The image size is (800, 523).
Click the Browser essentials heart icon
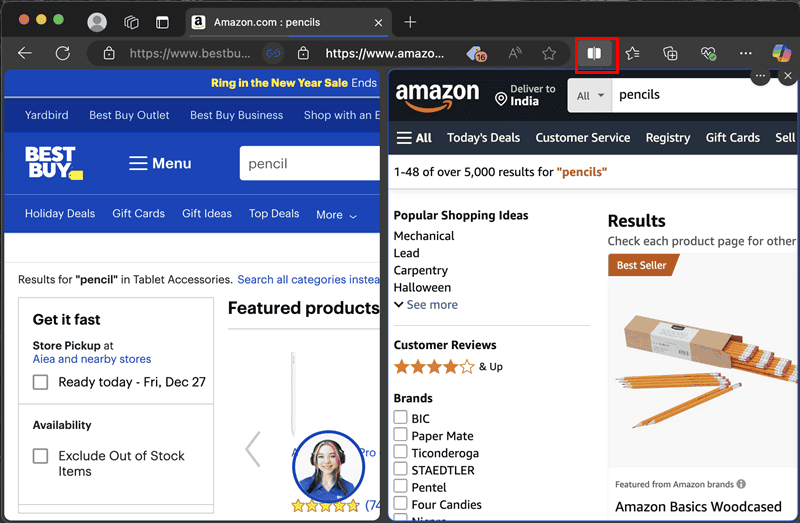(708, 53)
